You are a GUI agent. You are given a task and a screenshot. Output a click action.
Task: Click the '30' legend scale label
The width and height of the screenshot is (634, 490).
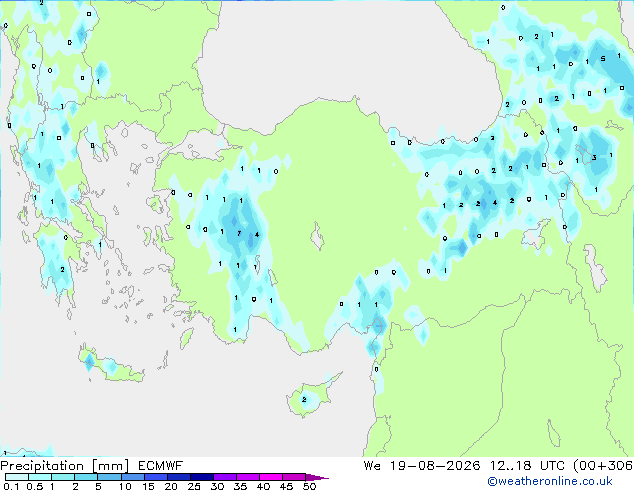[217, 486]
